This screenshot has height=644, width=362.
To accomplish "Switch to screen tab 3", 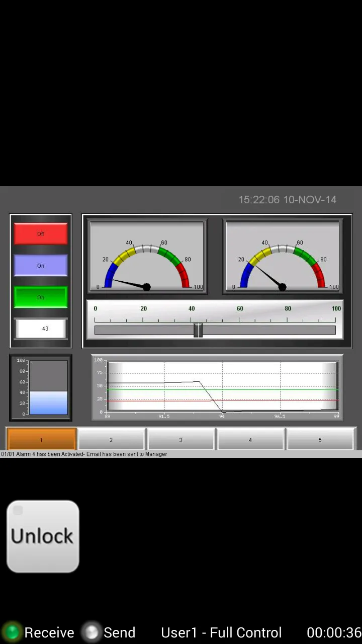I will [x=180, y=440].
